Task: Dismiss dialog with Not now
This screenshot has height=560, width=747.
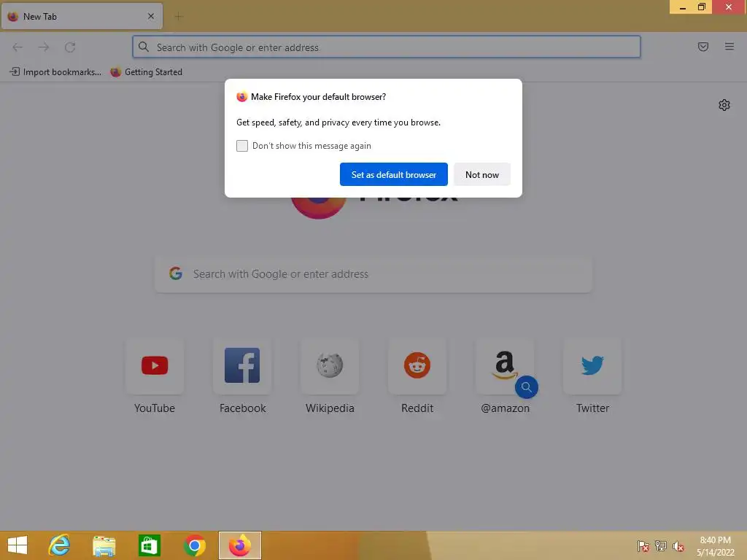Action: point(481,174)
